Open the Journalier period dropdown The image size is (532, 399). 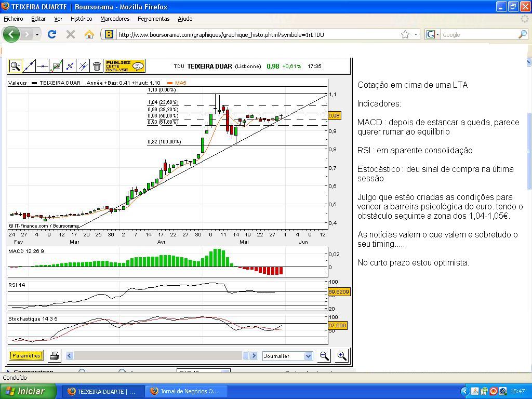pyautogui.click(x=287, y=356)
